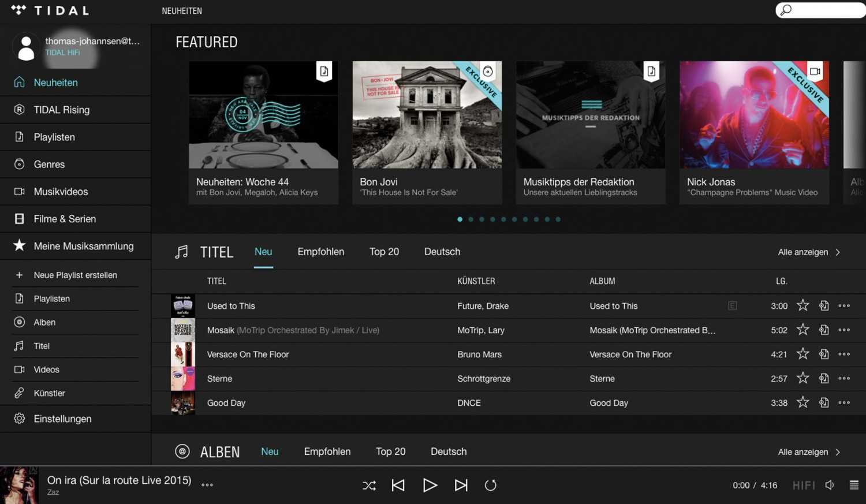Open the user profile avatar
Viewport: 866px width, 504px height.
click(x=26, y=47)
